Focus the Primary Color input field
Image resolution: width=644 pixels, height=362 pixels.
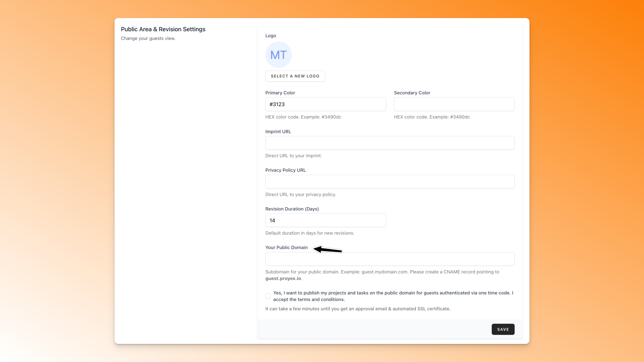(x=326, y=104)
